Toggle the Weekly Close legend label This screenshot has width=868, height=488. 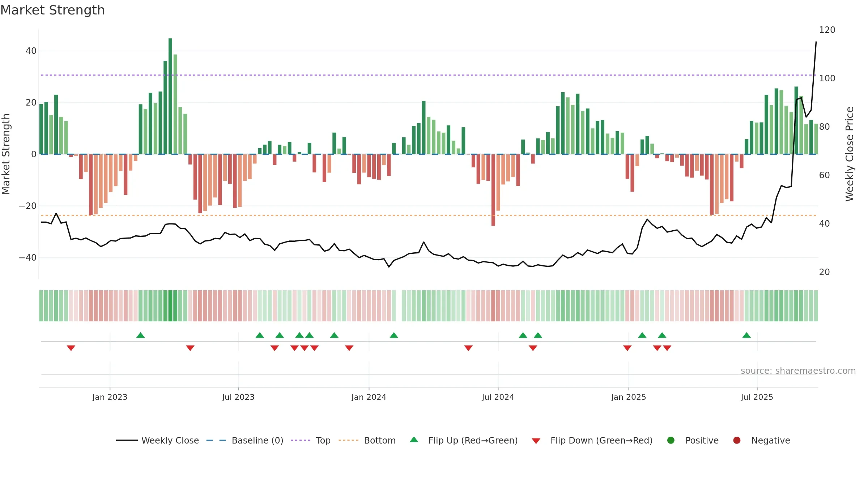(x=170, y=440)
